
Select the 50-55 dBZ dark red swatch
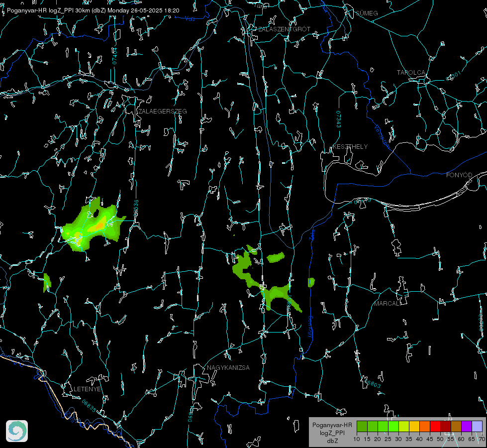[x=446, y=426]
